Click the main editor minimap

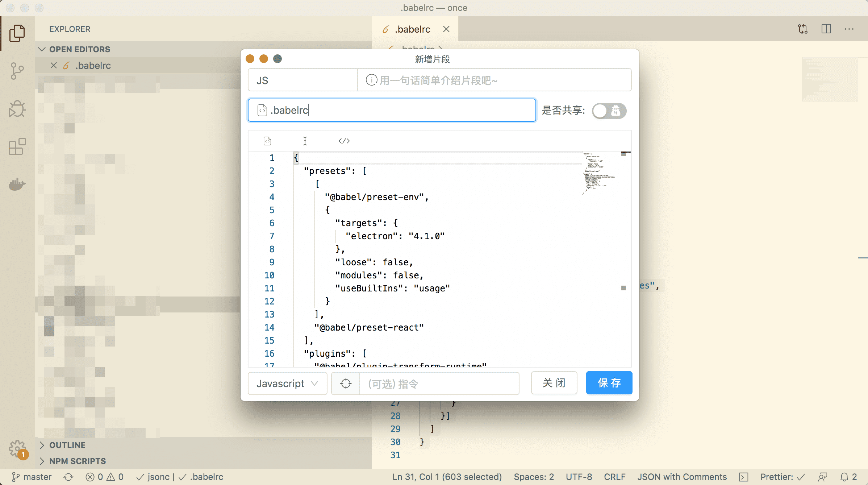[x=830, y=80]
